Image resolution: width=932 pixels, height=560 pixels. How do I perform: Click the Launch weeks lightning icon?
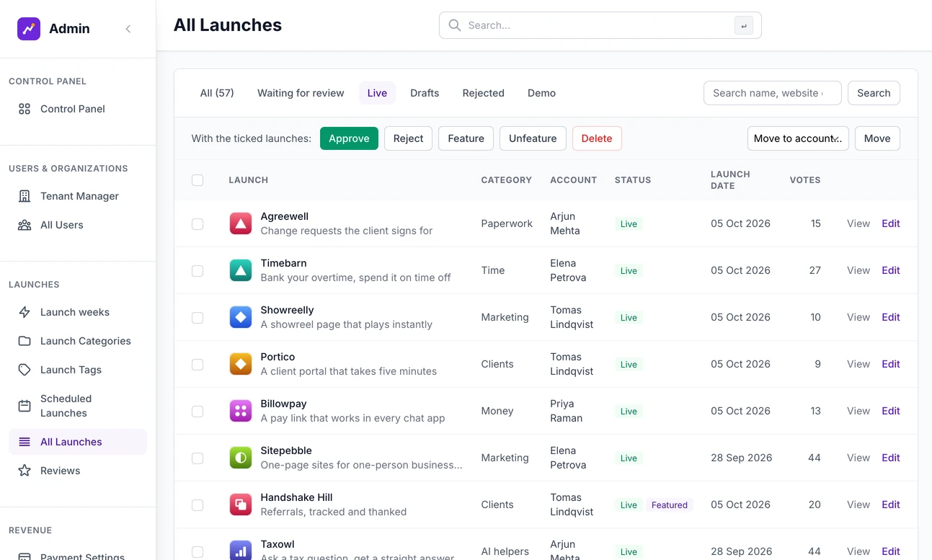pyautogui.click(x=25, y=312)
